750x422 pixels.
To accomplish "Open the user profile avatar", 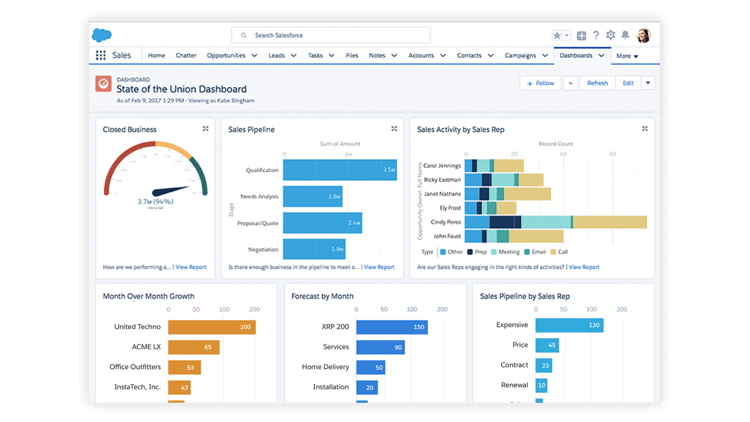I will [x=644, y=35].
